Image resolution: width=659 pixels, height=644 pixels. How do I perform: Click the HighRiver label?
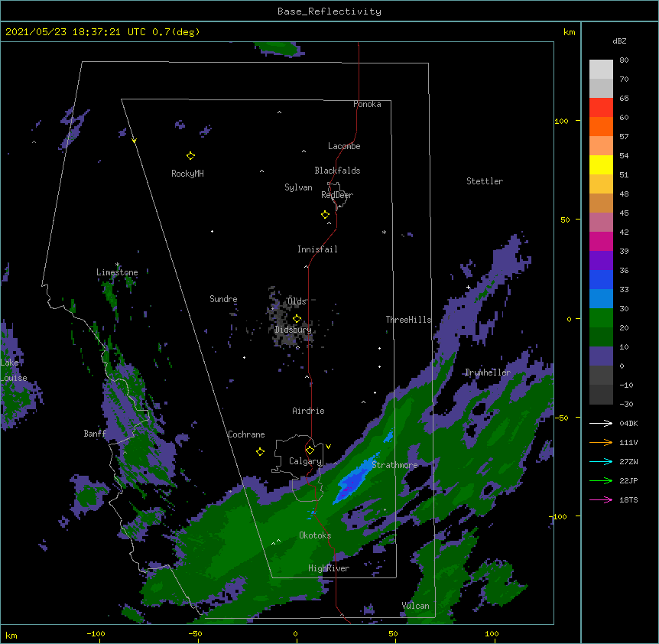(x=329, y=568)
